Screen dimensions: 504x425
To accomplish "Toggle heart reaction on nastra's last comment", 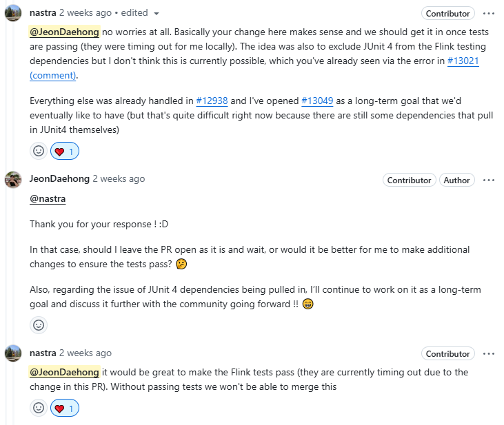I will (x=65, y=408).
